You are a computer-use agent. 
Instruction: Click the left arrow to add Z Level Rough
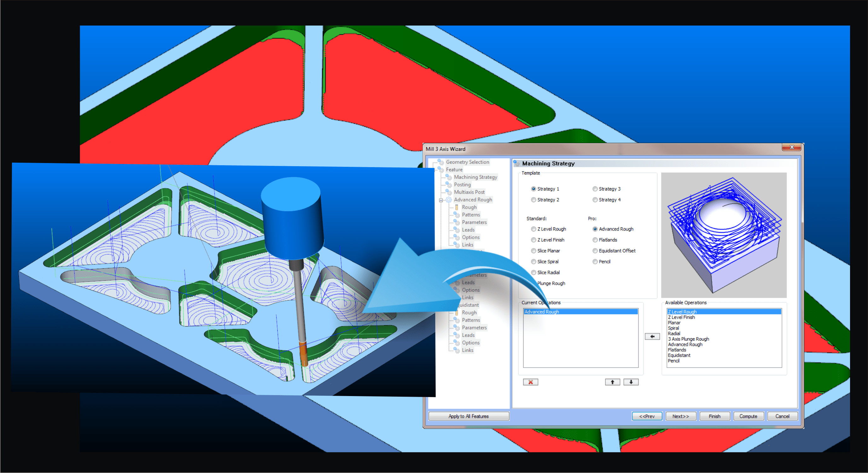click(652, 336)
